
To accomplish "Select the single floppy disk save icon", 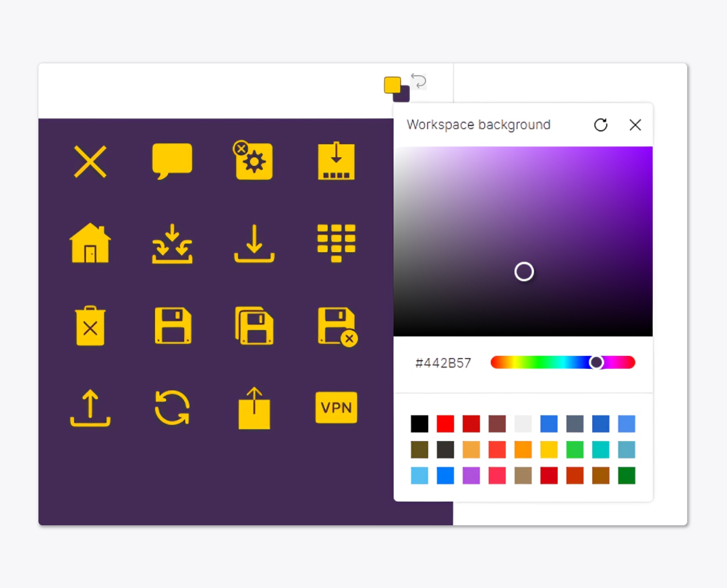I will click(x=173, y=326).
